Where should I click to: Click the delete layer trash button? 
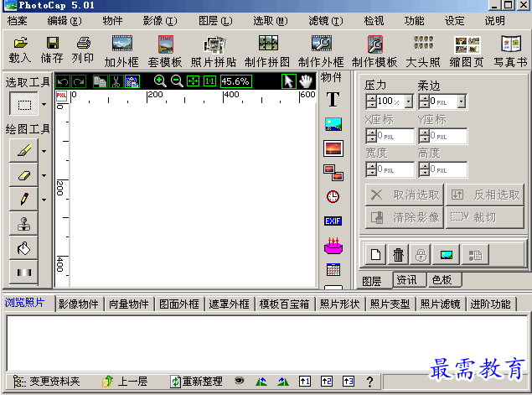coord(398,255)
